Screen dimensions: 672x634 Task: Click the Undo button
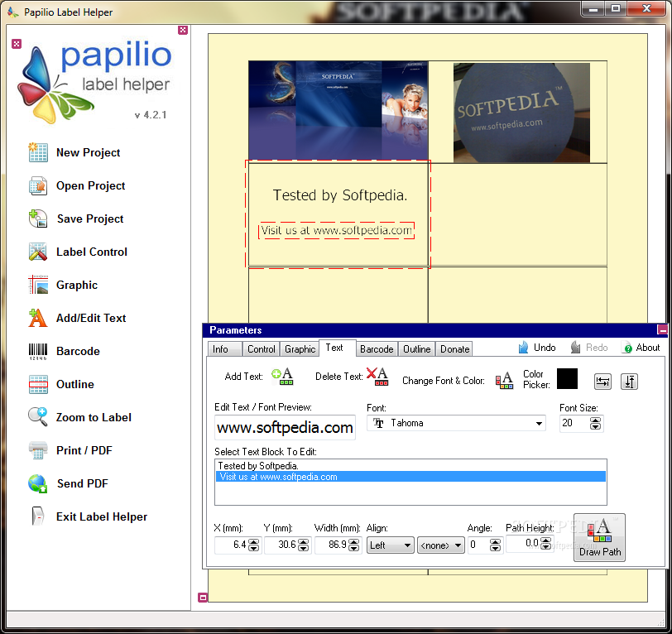536,348
